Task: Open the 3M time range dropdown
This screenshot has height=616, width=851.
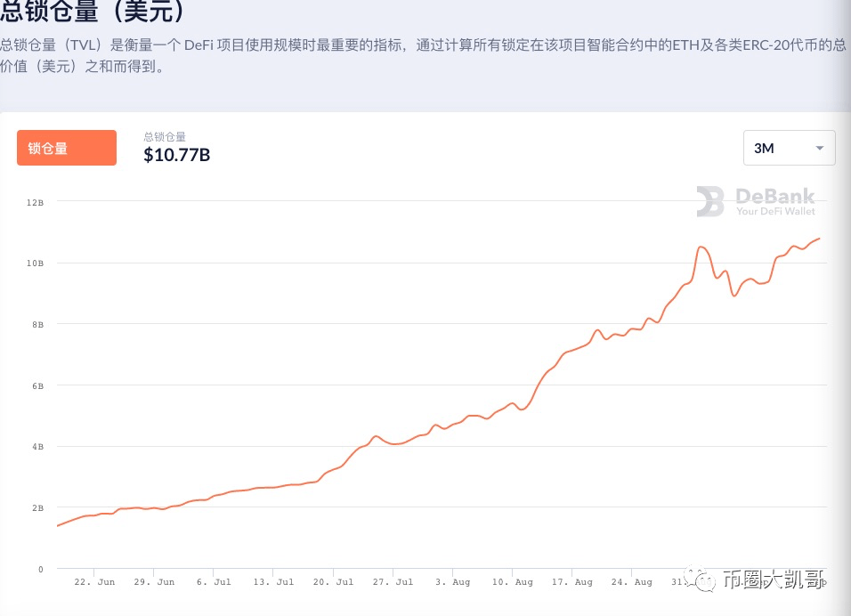Action: (x=789, y=148)
